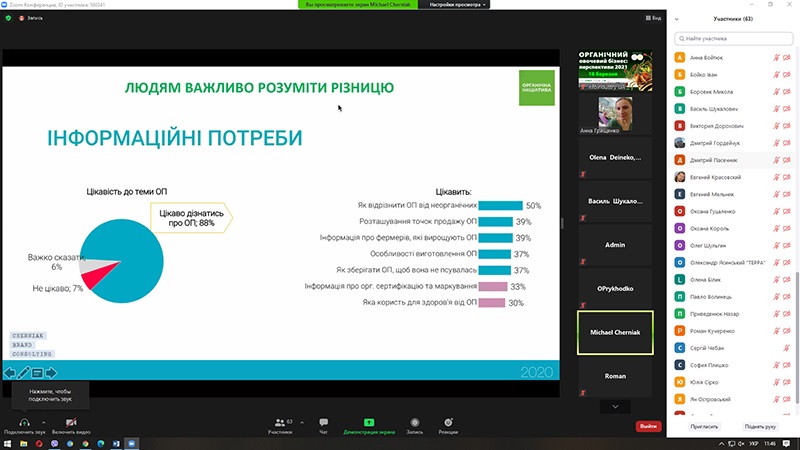Viewport: 800px width, 450px height.
Task: Open the Участники participants panel button
Action: pos(280,426)
